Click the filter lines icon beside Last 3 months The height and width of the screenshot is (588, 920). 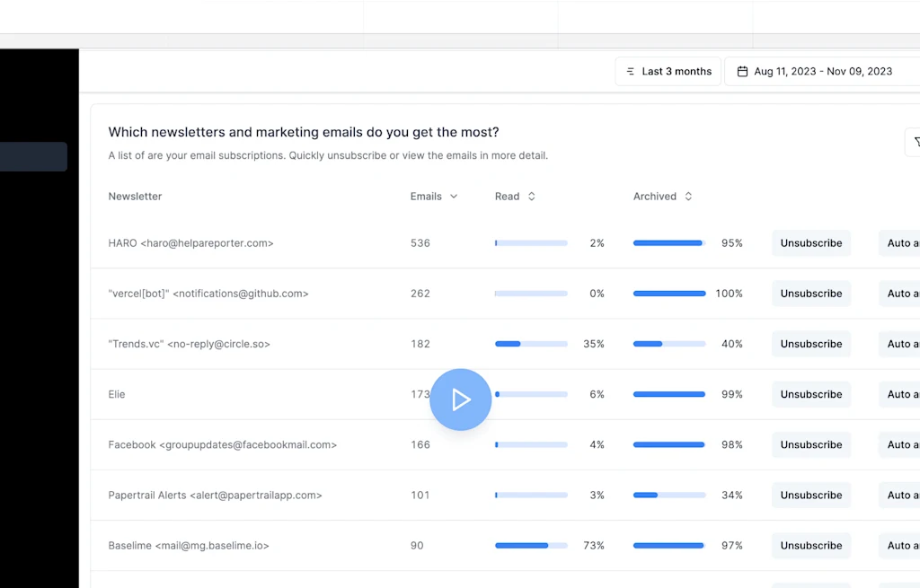click(x=631, y=72)
